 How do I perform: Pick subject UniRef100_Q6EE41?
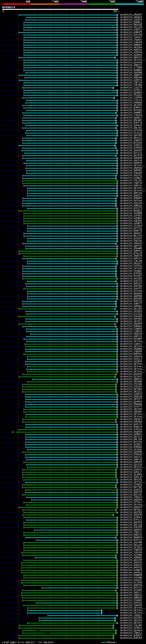[x=131, y=379]
